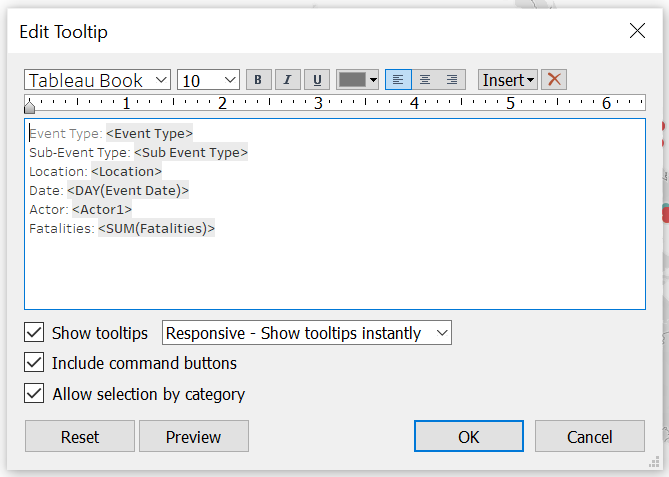Open the Insert field dropdown

coord(508,80)
